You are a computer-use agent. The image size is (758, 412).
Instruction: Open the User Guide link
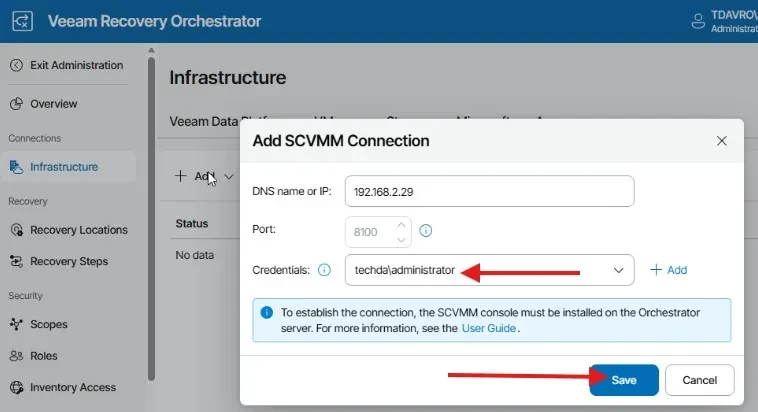click(489, 327)
